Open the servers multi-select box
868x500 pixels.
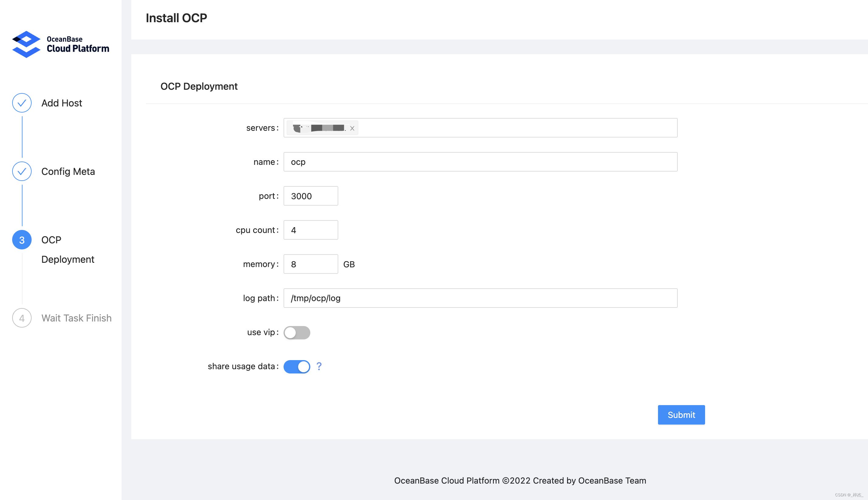click(515, 128)
